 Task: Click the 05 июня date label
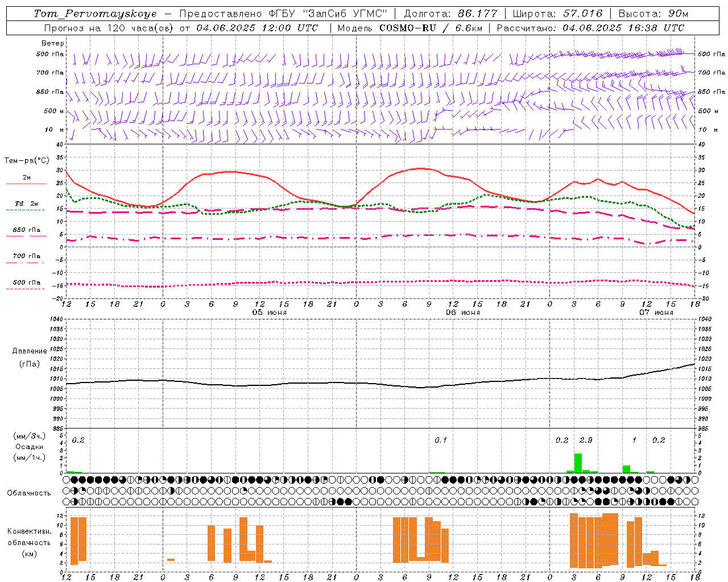point(270,313)
